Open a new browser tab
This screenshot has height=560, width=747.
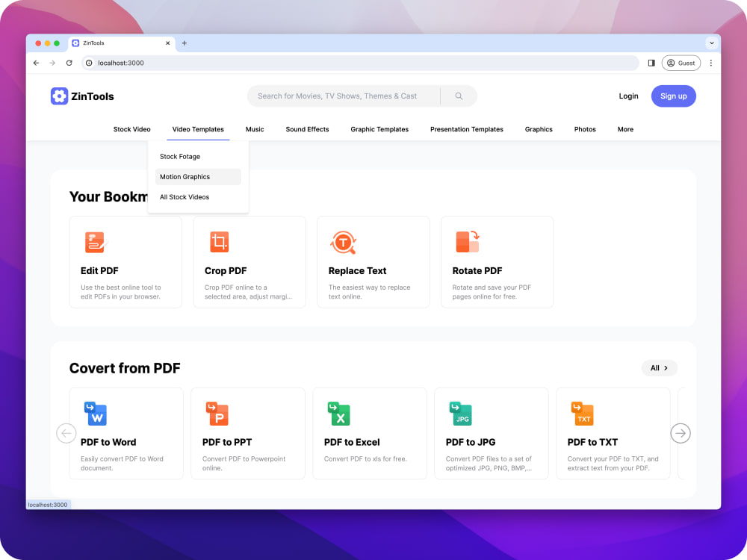coord(185,43)
